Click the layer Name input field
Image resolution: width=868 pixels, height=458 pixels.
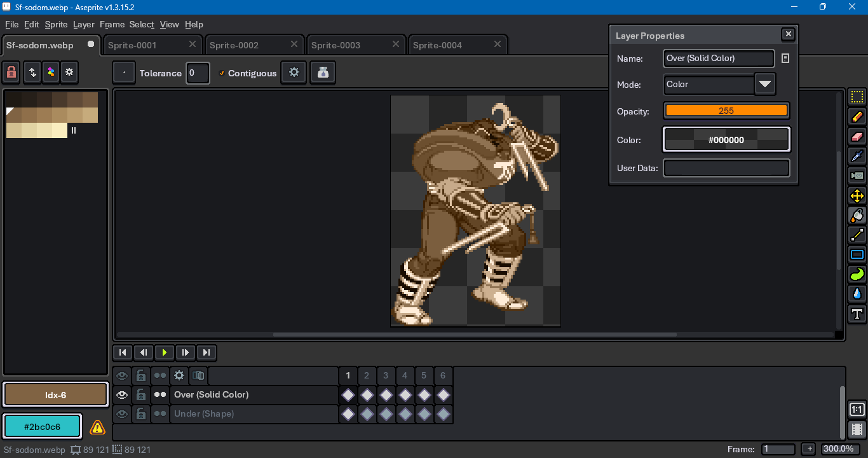tap(718, 59)
